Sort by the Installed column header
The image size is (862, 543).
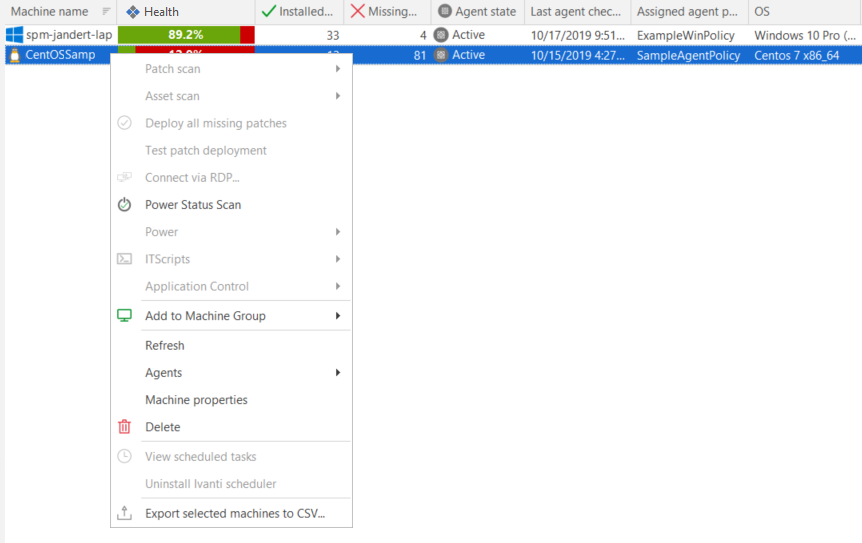(299, 12)
